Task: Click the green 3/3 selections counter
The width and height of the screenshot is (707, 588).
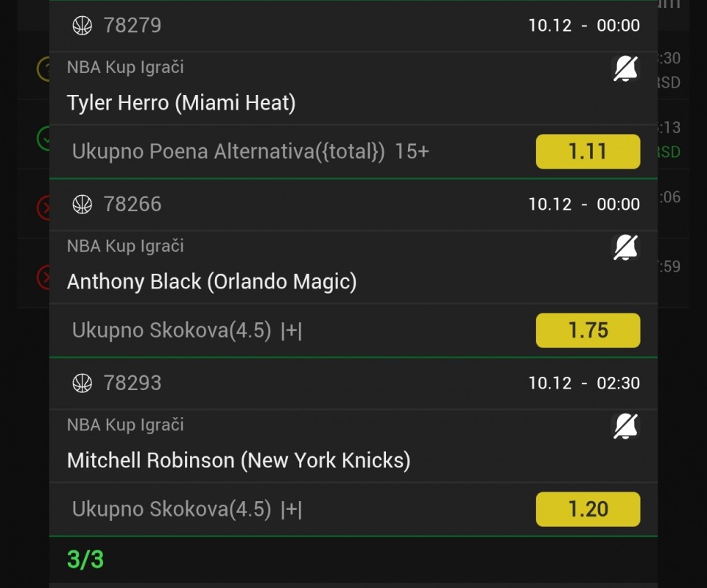Action: 85,559
